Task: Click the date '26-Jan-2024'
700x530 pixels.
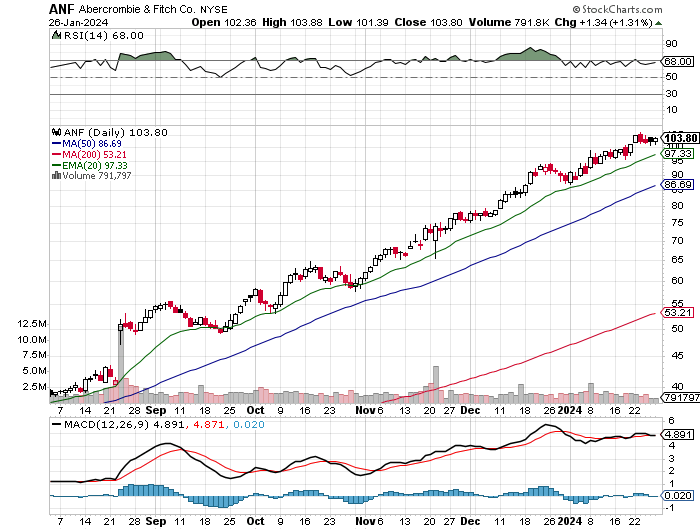Action: coord(78,22)
